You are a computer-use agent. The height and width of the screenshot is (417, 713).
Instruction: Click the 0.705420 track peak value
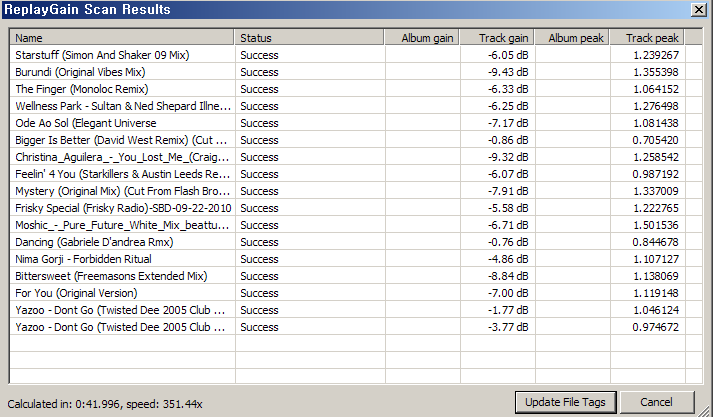point(656,140)
